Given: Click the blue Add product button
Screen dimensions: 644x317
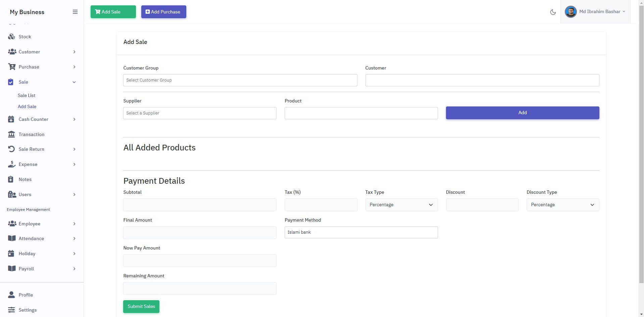Looking at the screenshot, I should [522, 113].
